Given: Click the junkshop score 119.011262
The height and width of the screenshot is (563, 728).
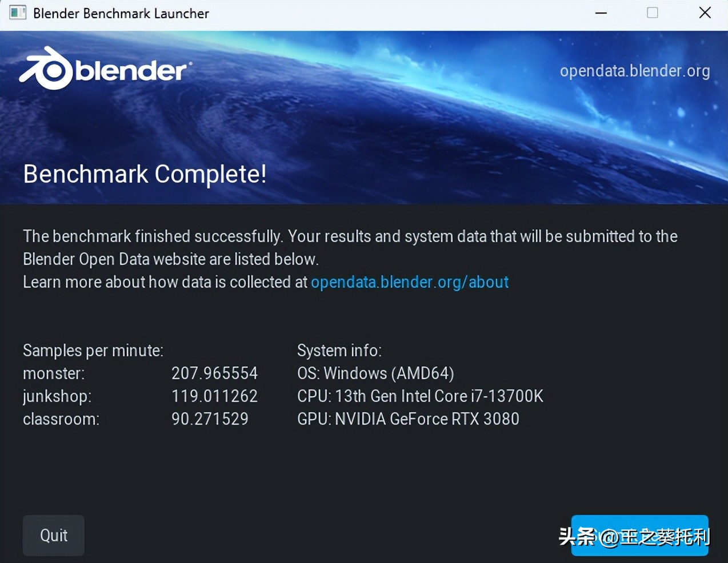Looking at the screenshot, I should coord(215,396).
